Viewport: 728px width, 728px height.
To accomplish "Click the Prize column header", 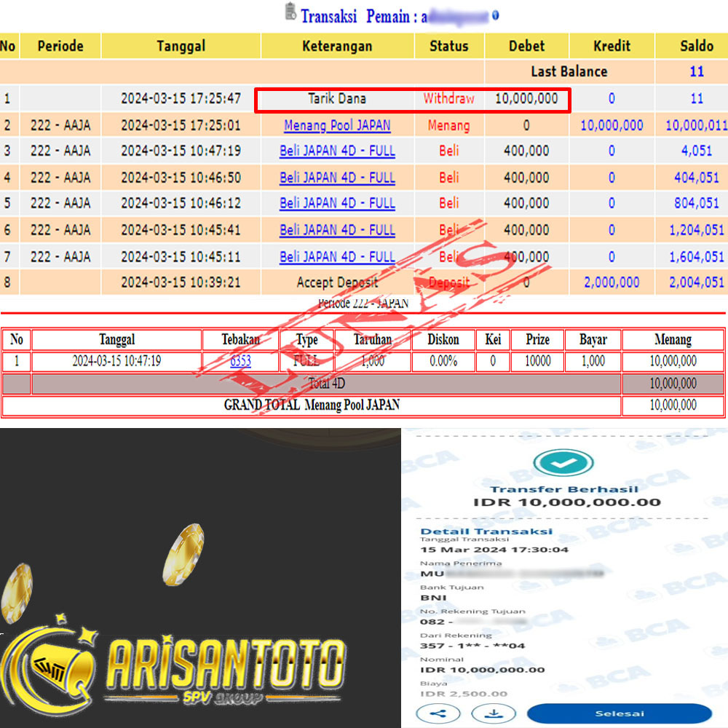I will point(538,340).
